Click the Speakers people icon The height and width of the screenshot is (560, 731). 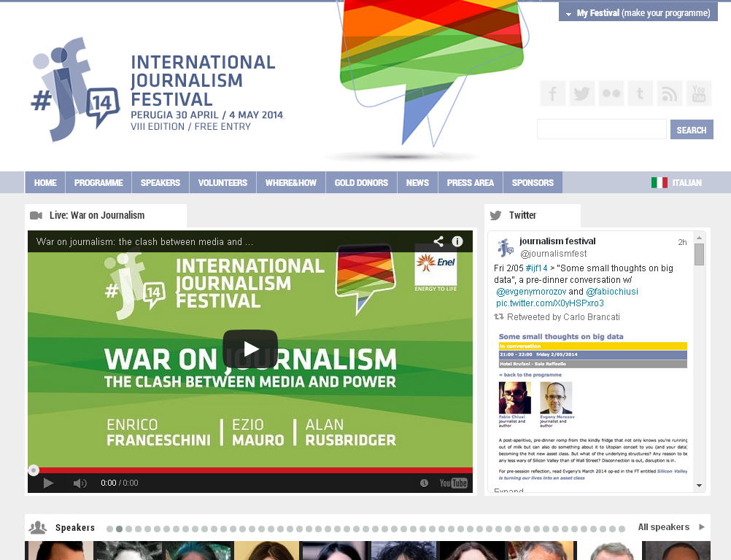[38, 527]
